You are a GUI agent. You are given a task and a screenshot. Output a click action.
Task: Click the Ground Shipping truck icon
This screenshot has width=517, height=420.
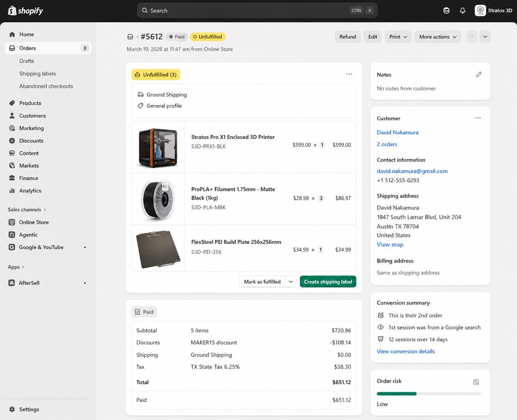pos(140,94)
